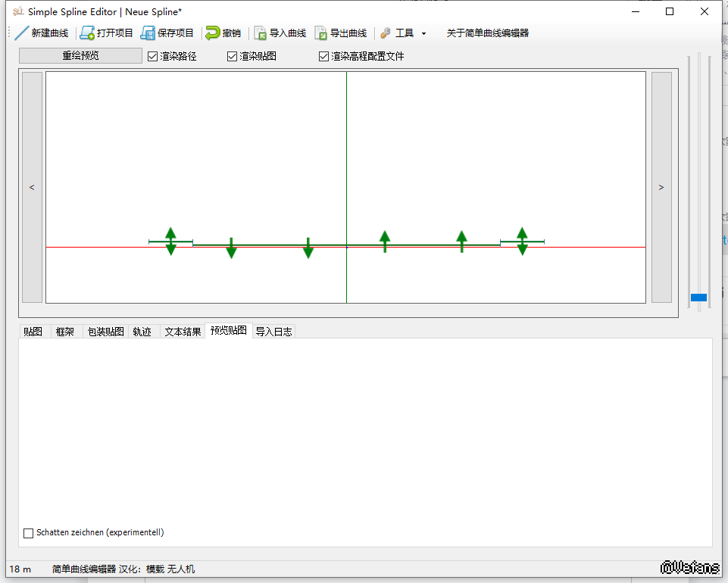The height and width of the screenshot is (583, 728).
Task: Switch to the 文本结果 tab
Action: [183, 332]
